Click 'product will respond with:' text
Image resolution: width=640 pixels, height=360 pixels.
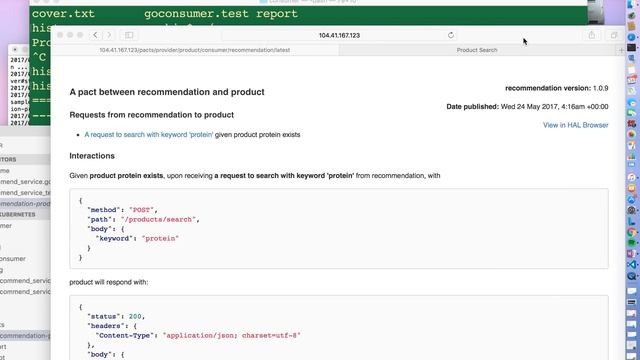(x=109, y=282)
